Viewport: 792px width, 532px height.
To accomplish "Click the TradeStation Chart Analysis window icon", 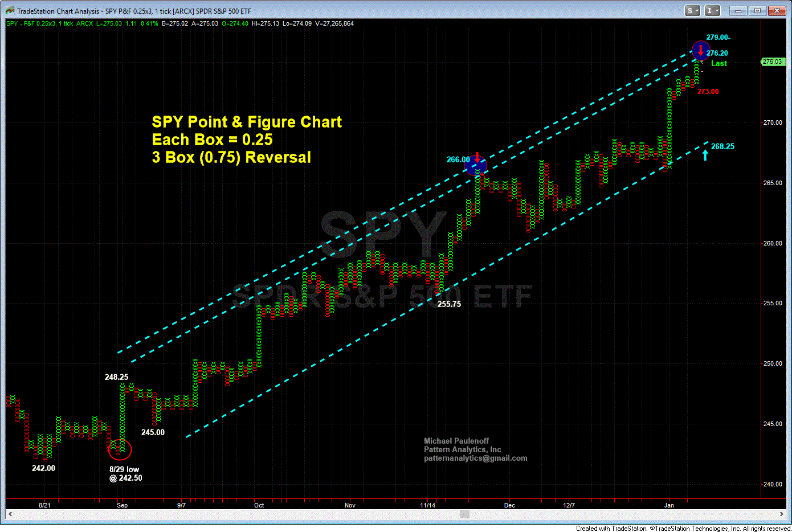I will click(x=10, y=11).
